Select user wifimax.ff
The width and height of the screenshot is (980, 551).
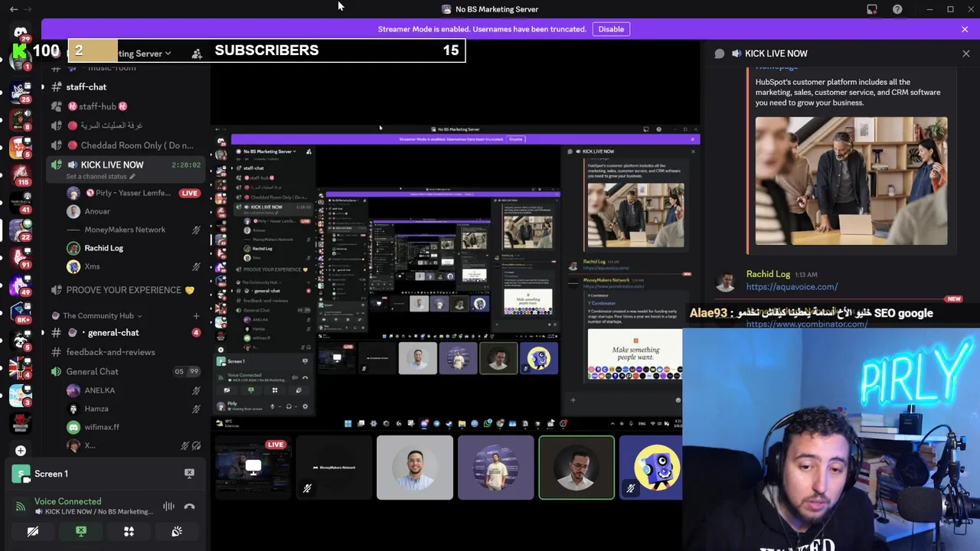(134, 427)
